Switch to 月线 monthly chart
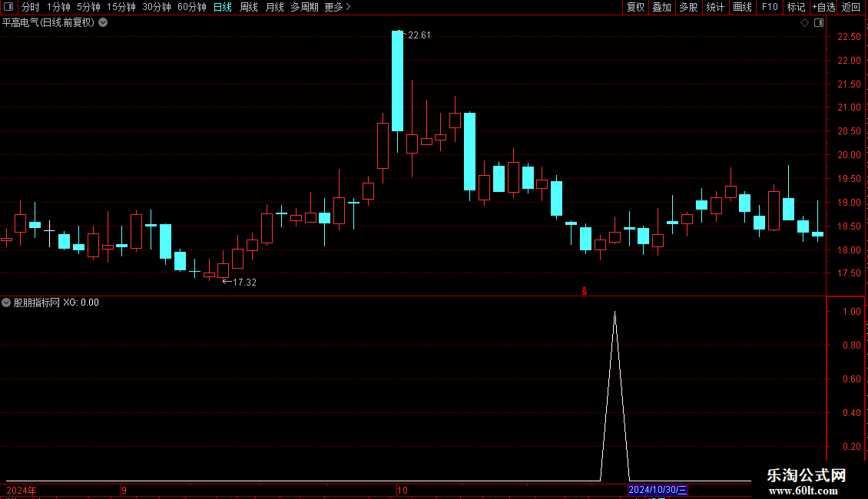 [x=274, y=7]
